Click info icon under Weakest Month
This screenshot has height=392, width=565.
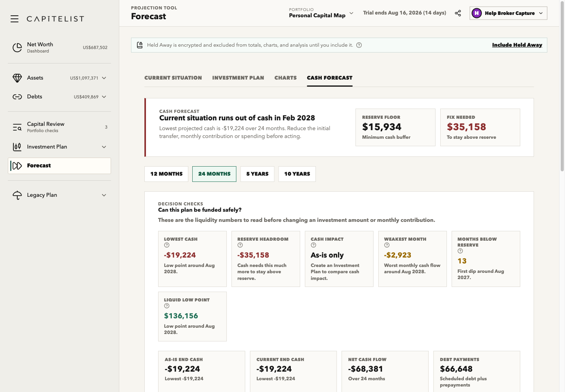[x=387, y=245]
